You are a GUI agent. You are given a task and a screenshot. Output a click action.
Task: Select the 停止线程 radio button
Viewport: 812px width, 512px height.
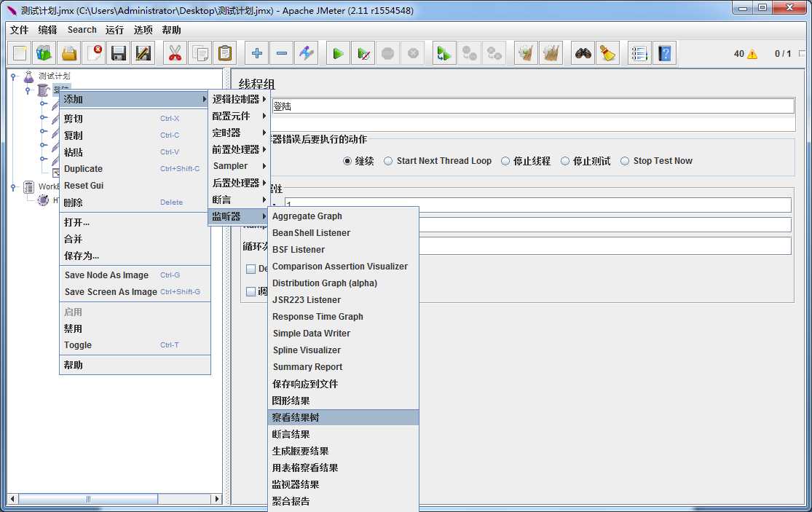pos(505,161)
